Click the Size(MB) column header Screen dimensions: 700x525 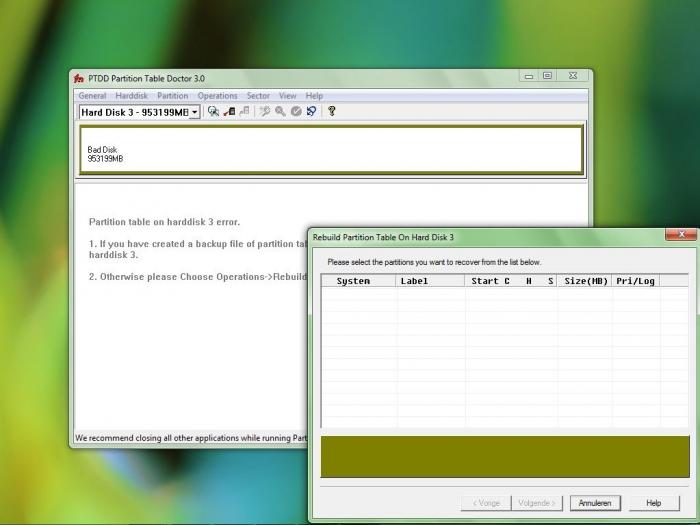pyautogui.click(x=584, y=281)
